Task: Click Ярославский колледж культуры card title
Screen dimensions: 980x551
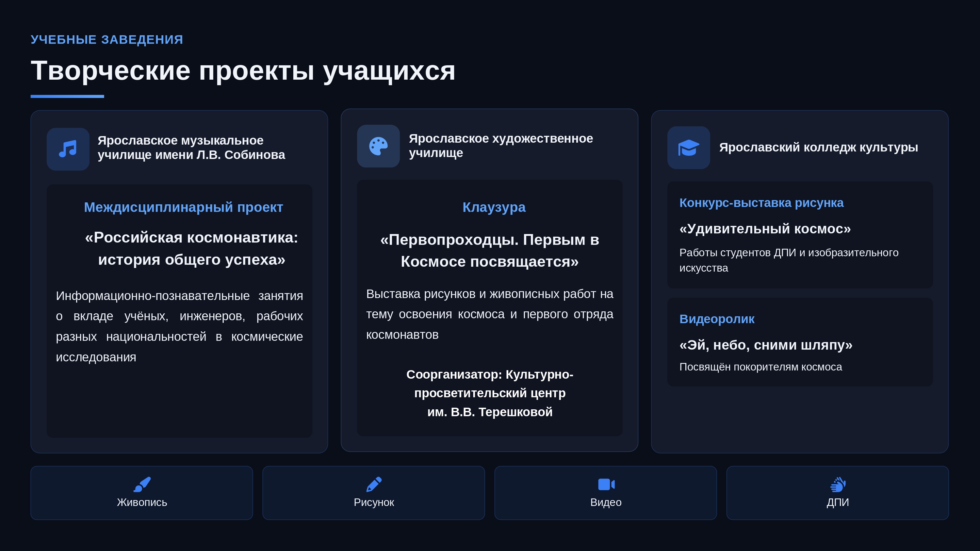Action: coord(818,148)
